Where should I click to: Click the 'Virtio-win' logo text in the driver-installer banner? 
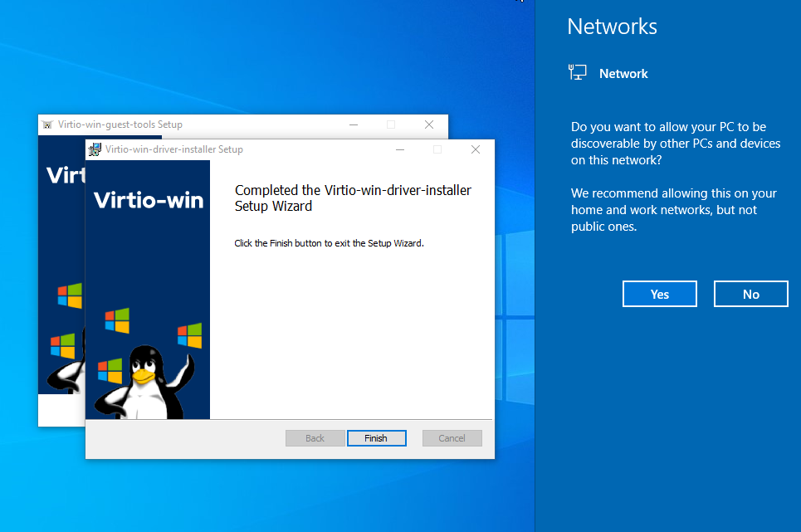(x=149, y=200)
